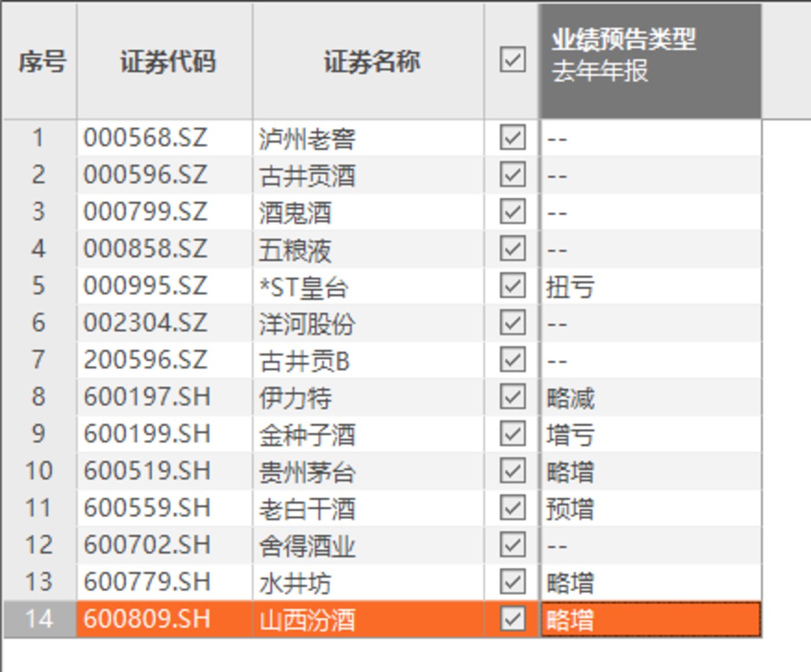This screenshot has width=811, height=672.
Task: Select the 略减 forecast type cell
Action: 651,397
